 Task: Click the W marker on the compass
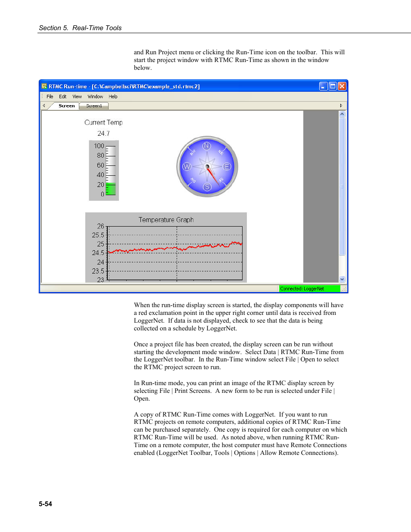tap(187, 167)
